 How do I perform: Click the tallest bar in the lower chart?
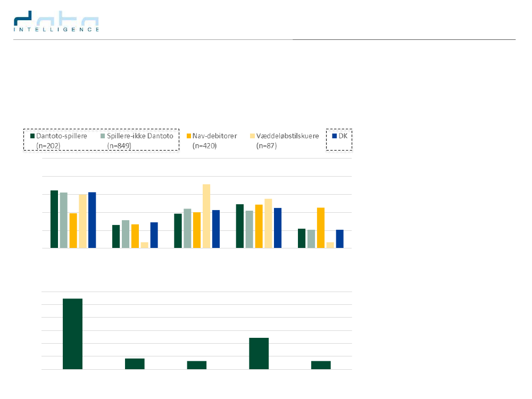coord(72,334)
